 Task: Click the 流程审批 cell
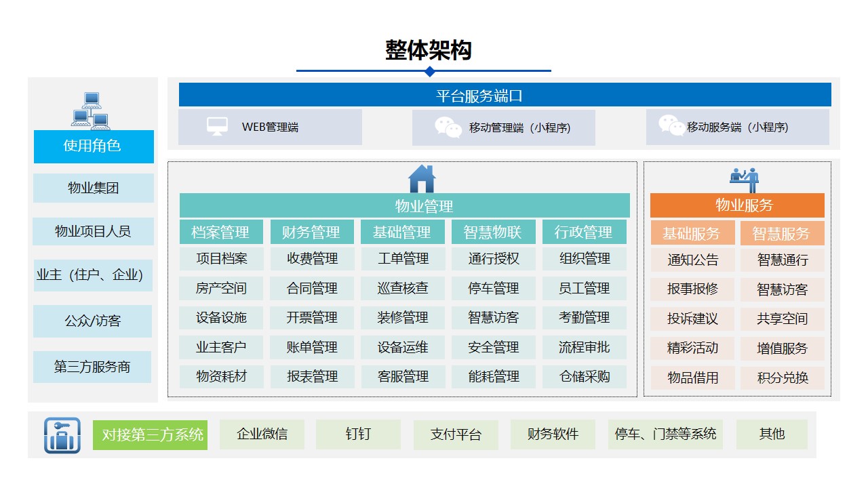pyautogui.click(x=585, y=348)
